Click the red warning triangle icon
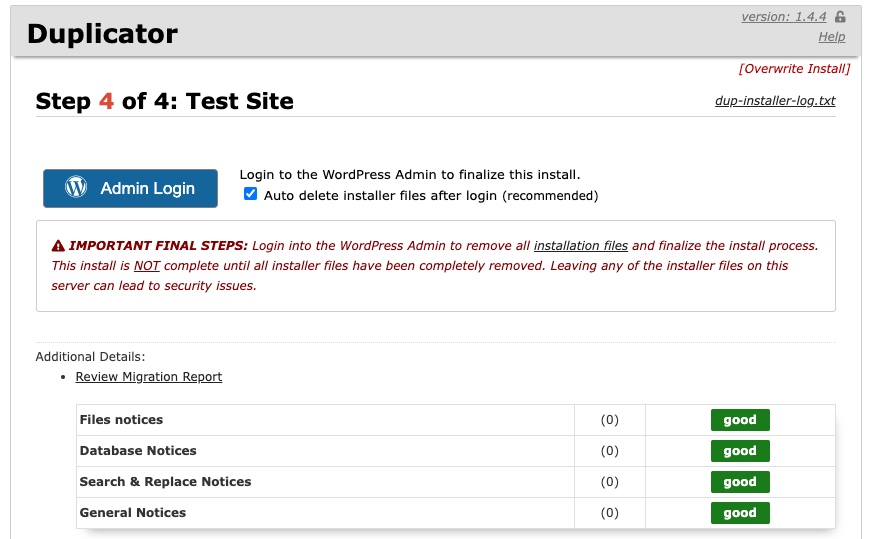 [58, 246]
